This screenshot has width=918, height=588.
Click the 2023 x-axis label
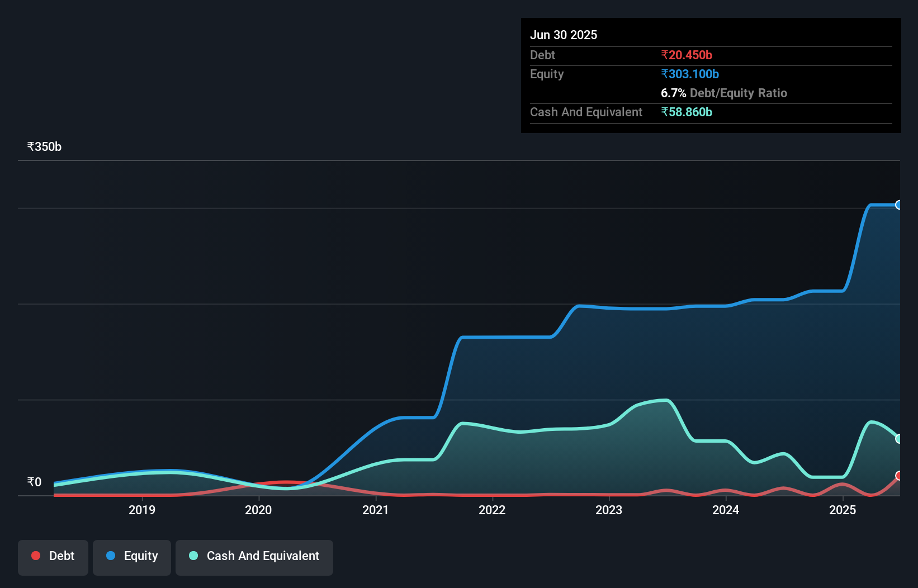point(609,510)
